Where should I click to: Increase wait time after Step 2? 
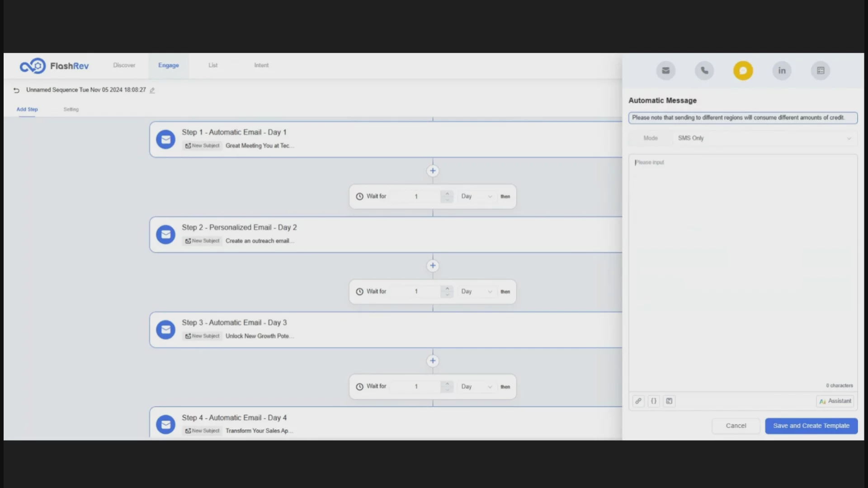(447, 288)
